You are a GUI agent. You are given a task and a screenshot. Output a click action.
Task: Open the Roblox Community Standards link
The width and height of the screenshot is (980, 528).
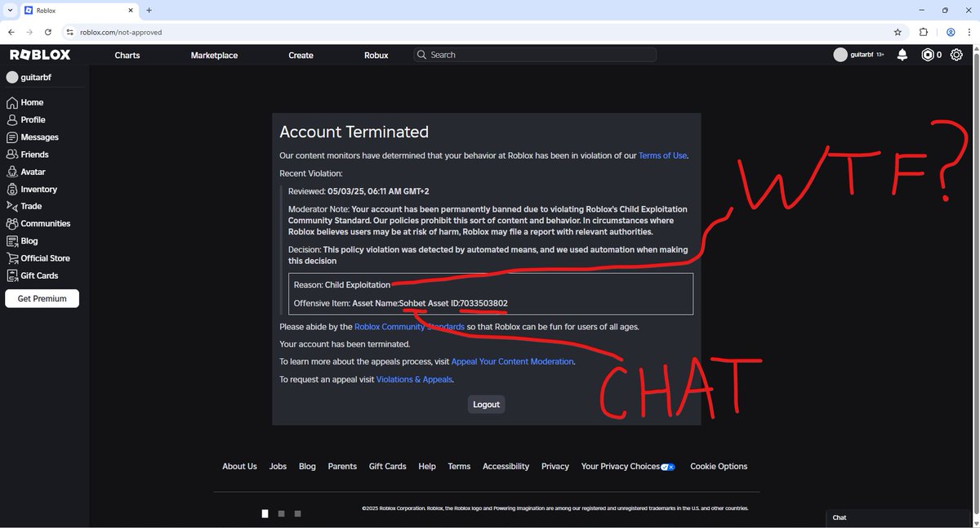409,326
